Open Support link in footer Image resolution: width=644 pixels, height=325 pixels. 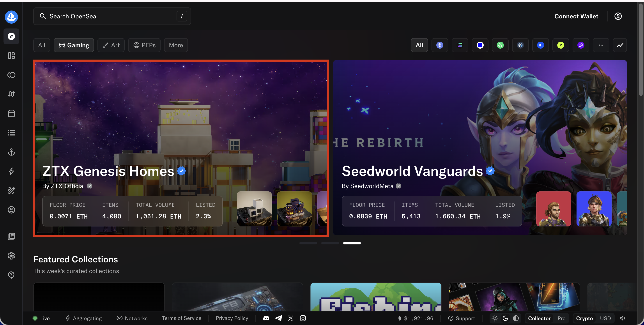coord(461,318)
